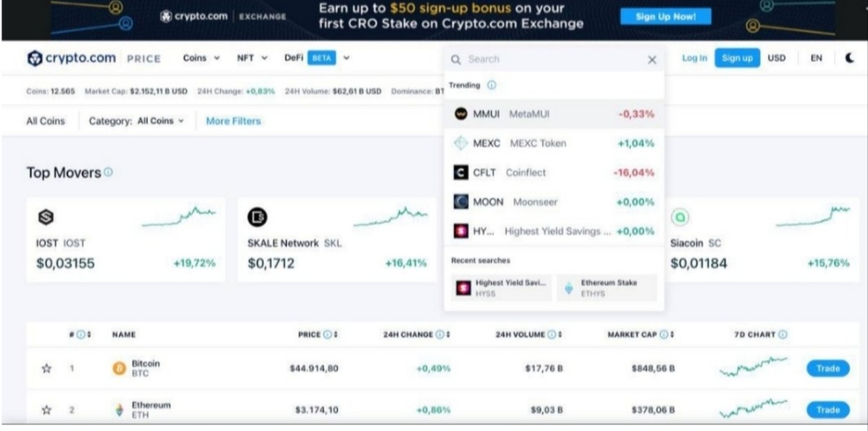Screen dimensions: 868x431
Task: Click the crypto.com logo
Action: click(71, 58)
